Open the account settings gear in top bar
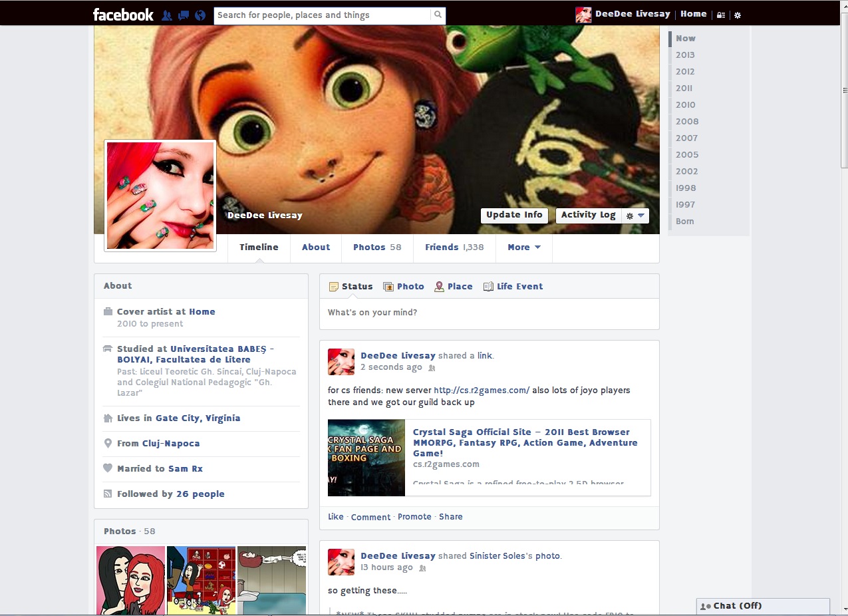 pyautogui.click(x=738, y=15)
